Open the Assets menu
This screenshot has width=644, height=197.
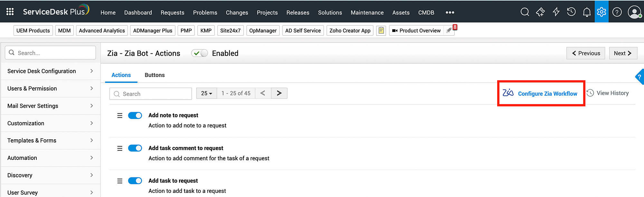coord(401,12)
